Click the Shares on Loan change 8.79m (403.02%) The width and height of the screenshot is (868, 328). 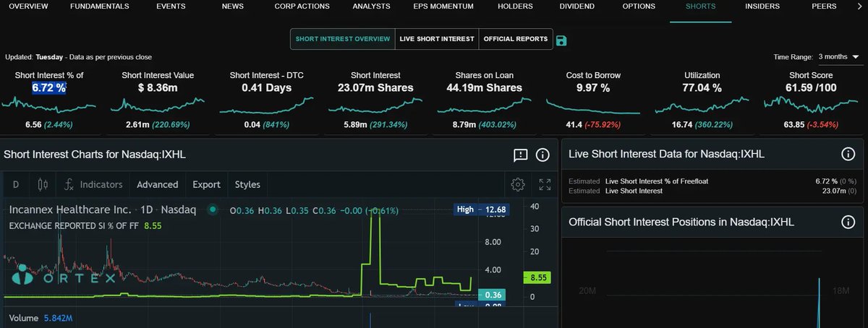click(x=484, y=124)
